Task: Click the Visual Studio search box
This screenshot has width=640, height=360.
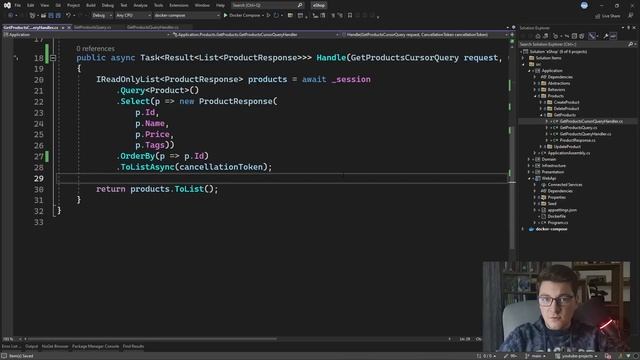Action: (x=267, y=5)
